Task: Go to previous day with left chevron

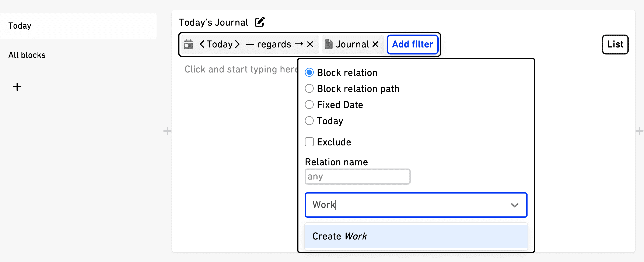Action: pos(202,44)
